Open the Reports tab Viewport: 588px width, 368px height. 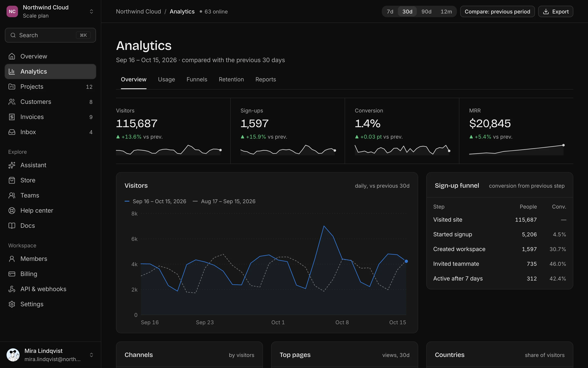[x=266, y=79]
